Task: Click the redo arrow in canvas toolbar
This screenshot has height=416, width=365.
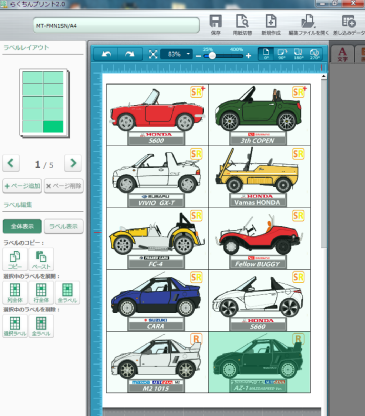Action: click(x=130, y=54)
